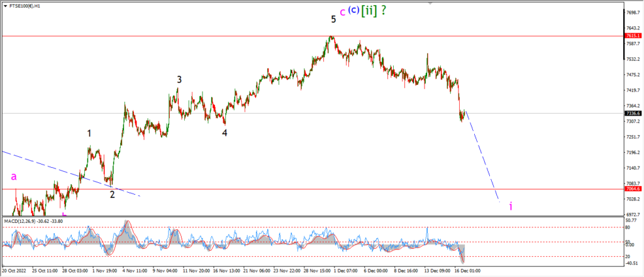The width and height of the screenshot is (644, 277).
Task: Select wave label 3 on the chart
Action: pyautogui.click(x=179, y=80)
